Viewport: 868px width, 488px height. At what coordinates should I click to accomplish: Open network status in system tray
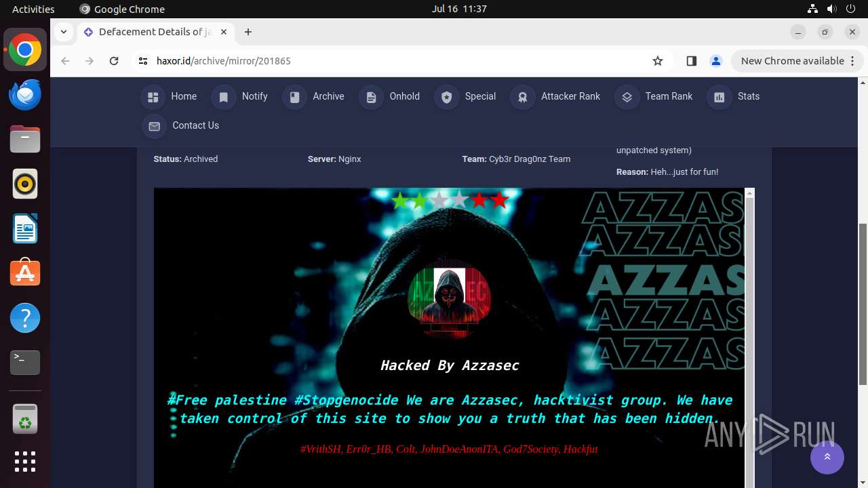click(812, 9)
